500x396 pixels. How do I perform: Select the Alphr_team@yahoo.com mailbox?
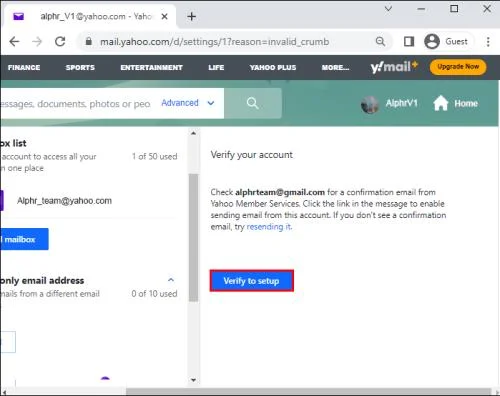pyautogui.click(x=64, y=201)
